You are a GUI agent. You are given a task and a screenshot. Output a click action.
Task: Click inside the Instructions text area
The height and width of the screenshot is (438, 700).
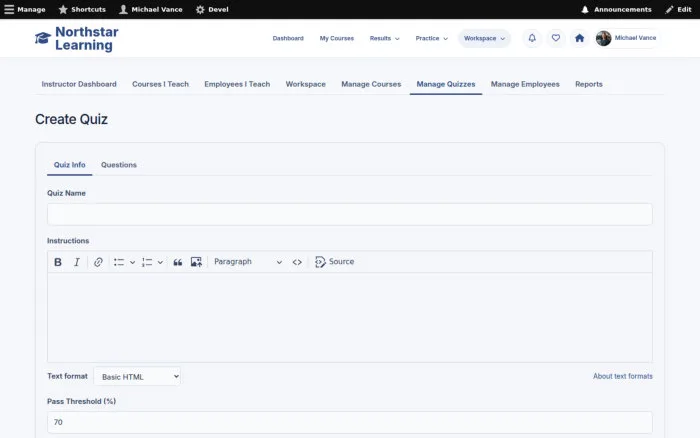point(350,317)
